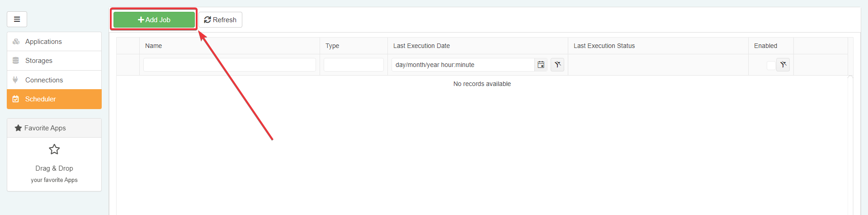Click the Favorite Apps panel header
The height and width of the screenshot is (215, 868).
point(54,128)
